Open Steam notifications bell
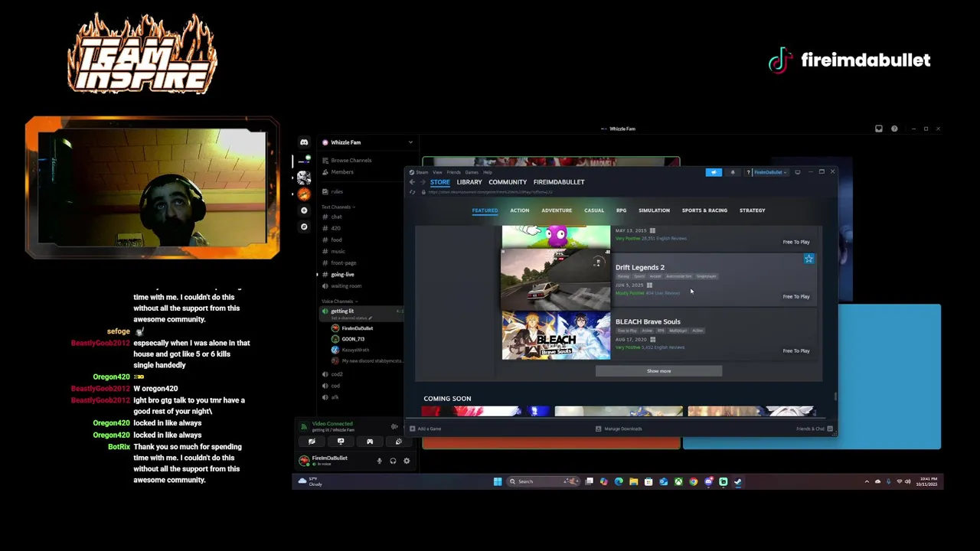 pos(733,172)
